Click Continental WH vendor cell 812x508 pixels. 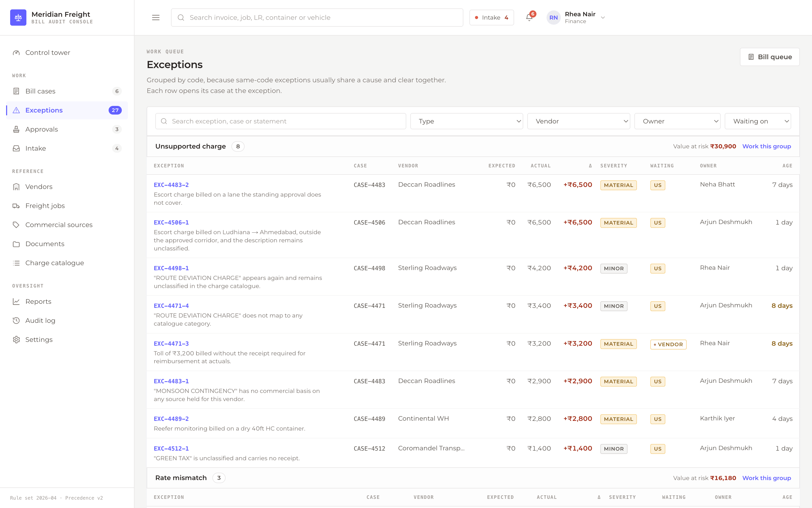pos(424,419)
